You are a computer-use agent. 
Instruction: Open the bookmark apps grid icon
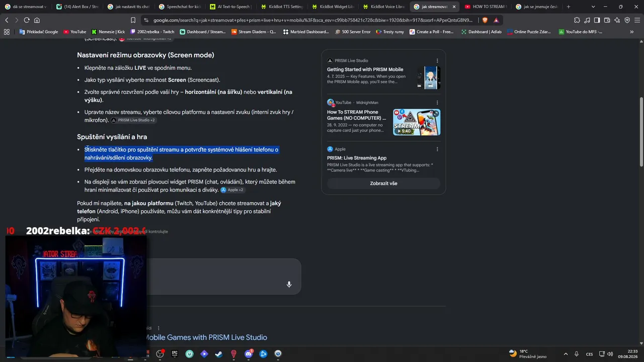tap(7, 32)
